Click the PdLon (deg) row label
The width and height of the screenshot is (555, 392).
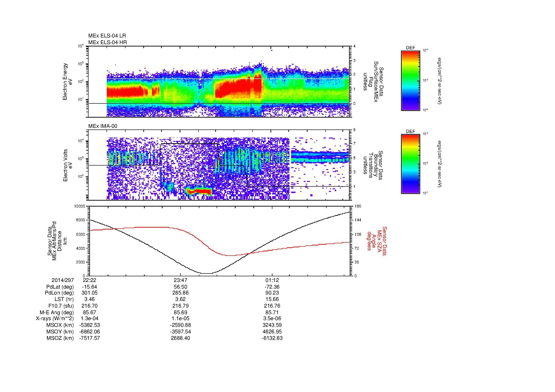(x=59, y=293)
